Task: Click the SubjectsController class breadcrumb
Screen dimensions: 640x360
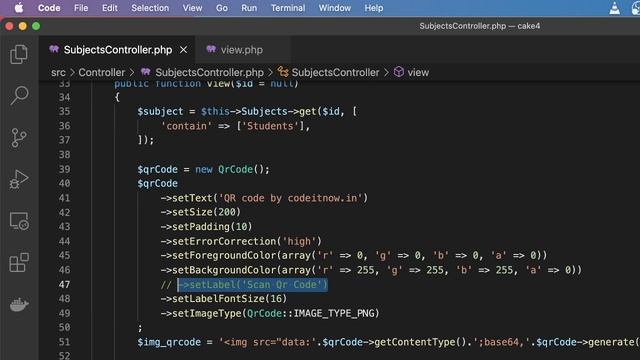Action: pyautogui.click(x=335, y=72)
